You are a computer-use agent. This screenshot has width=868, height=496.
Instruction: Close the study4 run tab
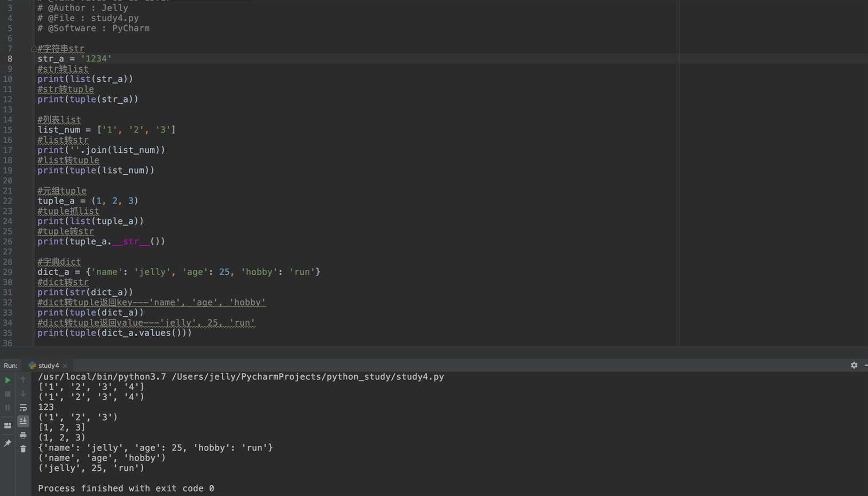65,366
